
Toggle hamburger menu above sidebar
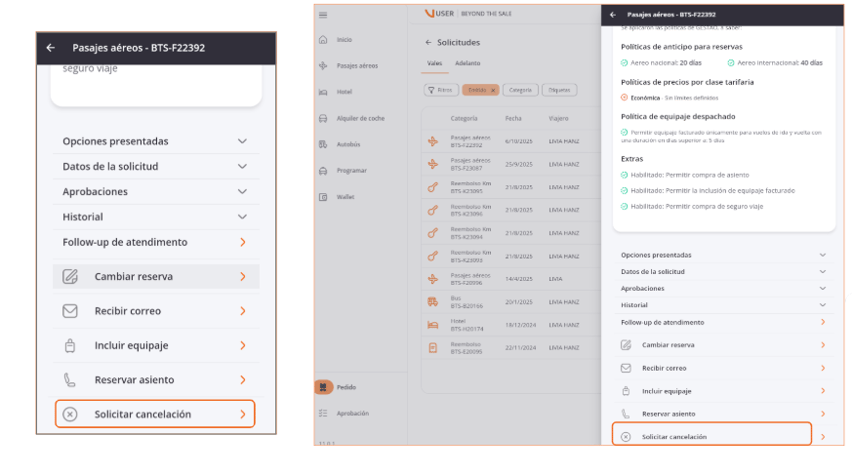pyautogui.click(x=322, y=15)
